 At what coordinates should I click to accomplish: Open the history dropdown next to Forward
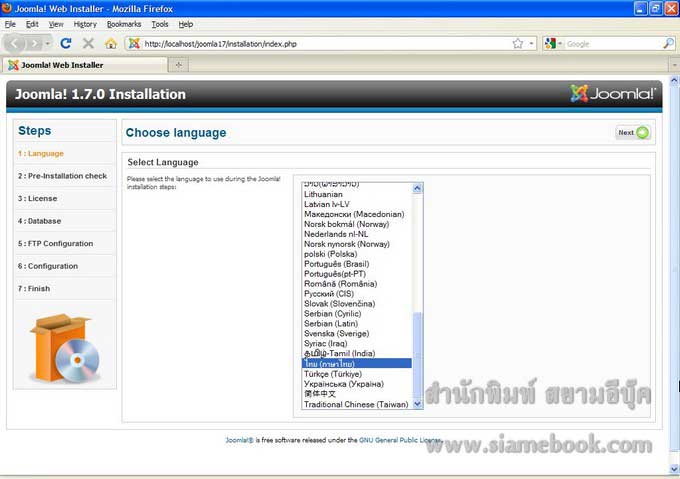(x=48, y=43)
